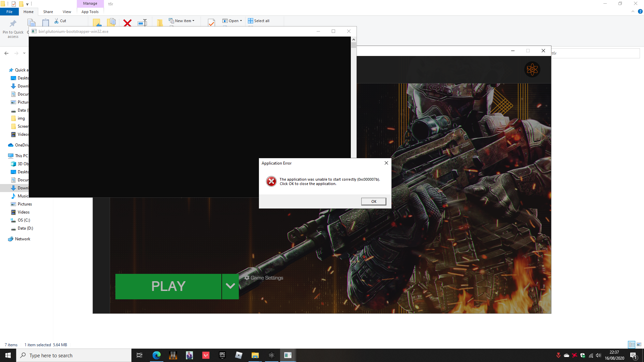The height and width of the screenshot is (362, 644).
Task: Open the App Tools ribbon tab
Action: click(x=90, y=12)
